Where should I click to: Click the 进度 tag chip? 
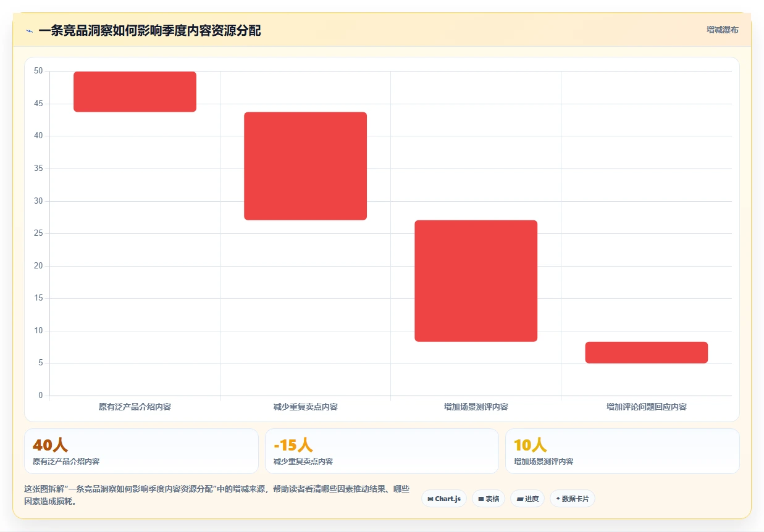527,499
